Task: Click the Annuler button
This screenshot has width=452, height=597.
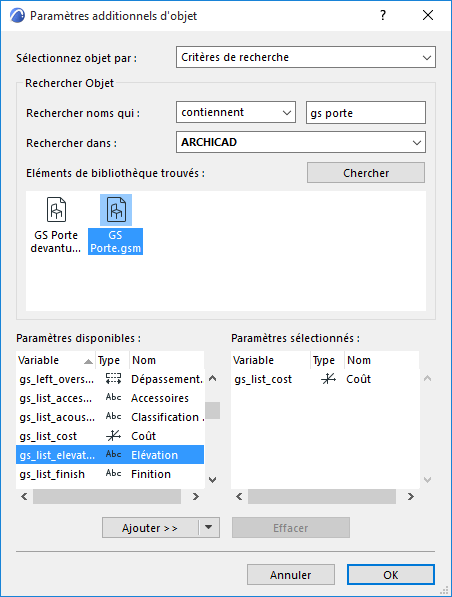Action: (x=291, y=575)
